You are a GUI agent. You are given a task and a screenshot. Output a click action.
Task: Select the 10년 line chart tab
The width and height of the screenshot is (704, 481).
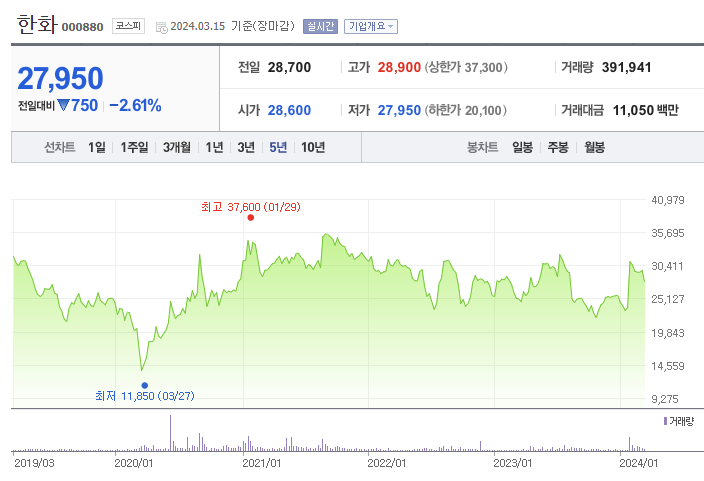313,147
